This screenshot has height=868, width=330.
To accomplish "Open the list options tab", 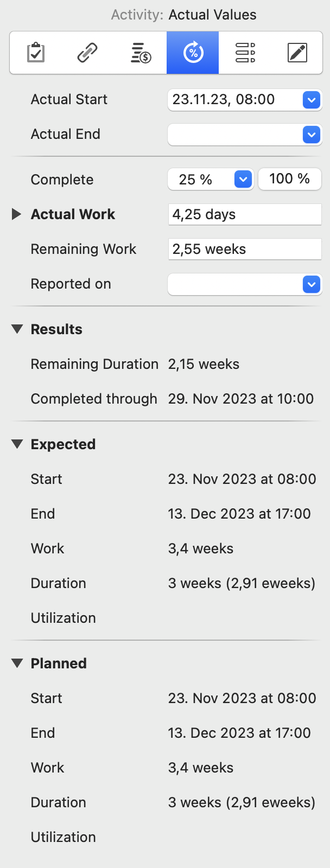I will click(245, 53).
